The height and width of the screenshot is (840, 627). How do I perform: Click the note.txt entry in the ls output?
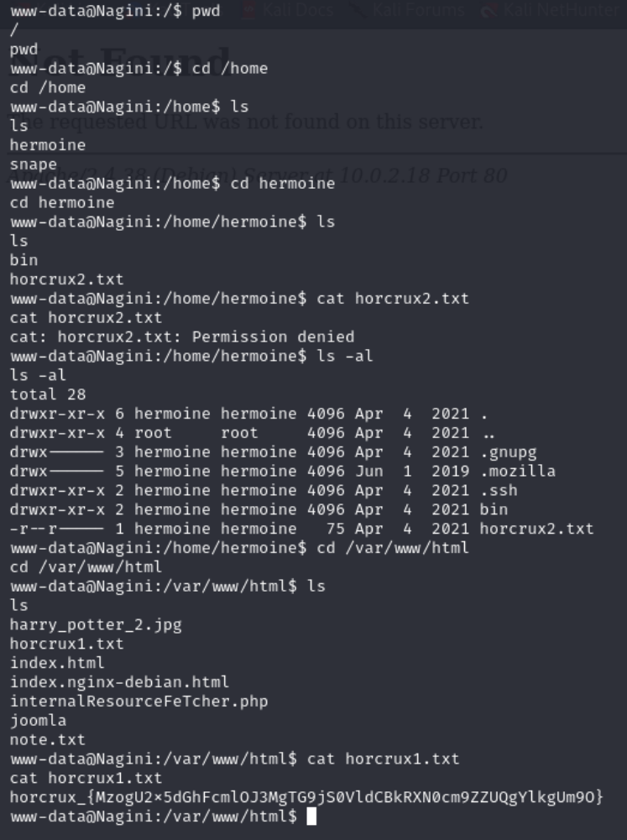pos(48,740)
